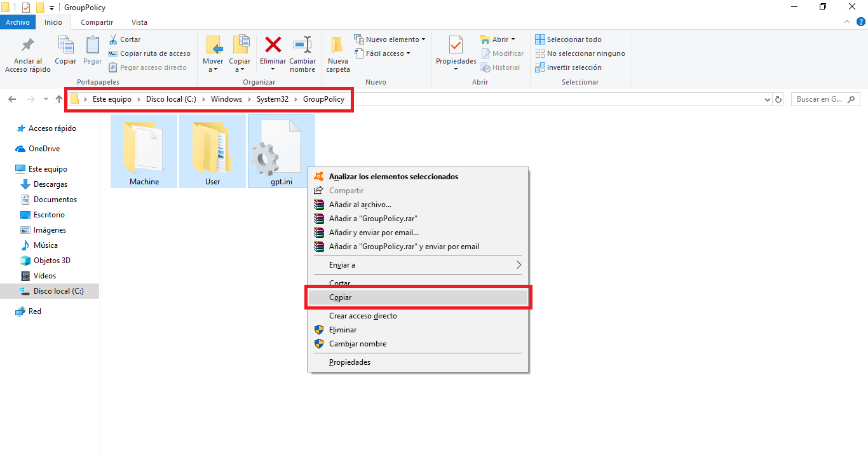Select the Inicio ribbon tab

click(x=53, y=22)
